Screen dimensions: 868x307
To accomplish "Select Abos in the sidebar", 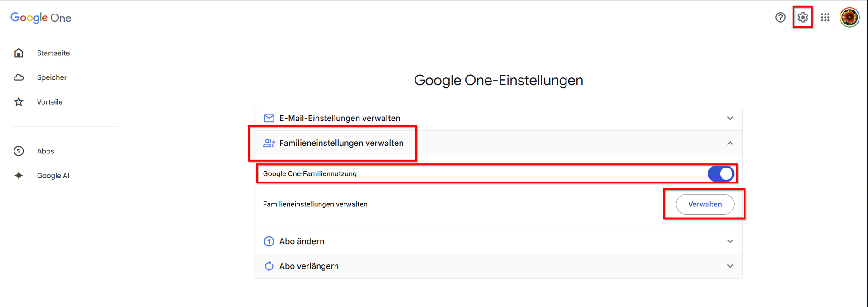I will (x=46, y=151).
